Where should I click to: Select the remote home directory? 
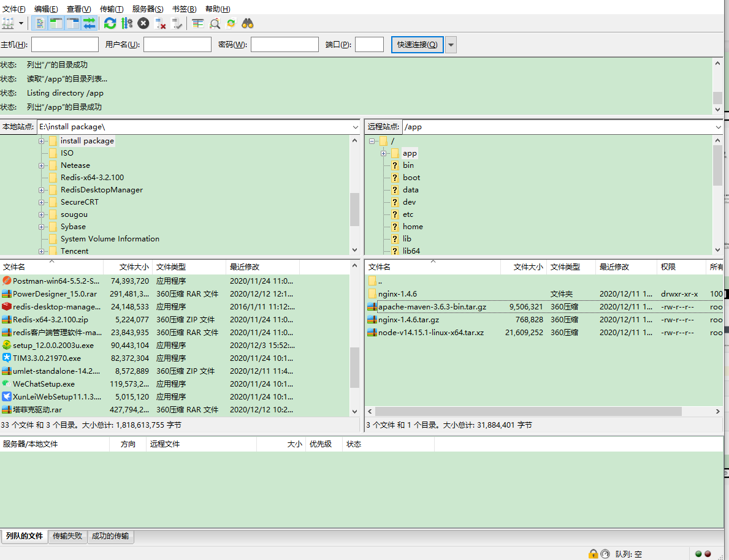[413, 226]
